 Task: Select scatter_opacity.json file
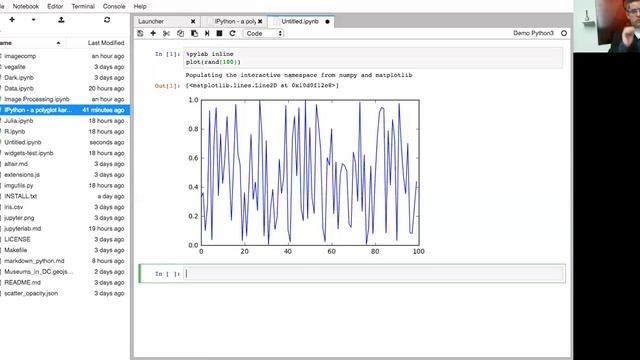(65, 293)
